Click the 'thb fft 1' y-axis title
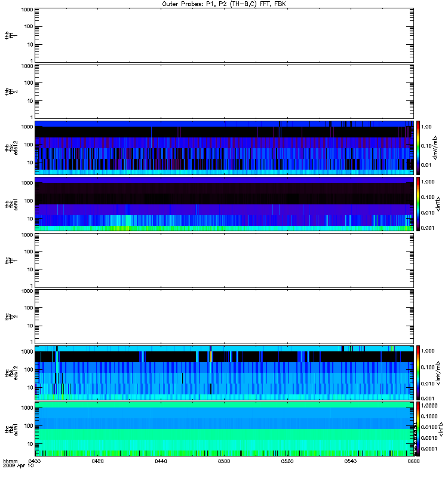This screenshot has width=448, height=478. click(11, 35)
